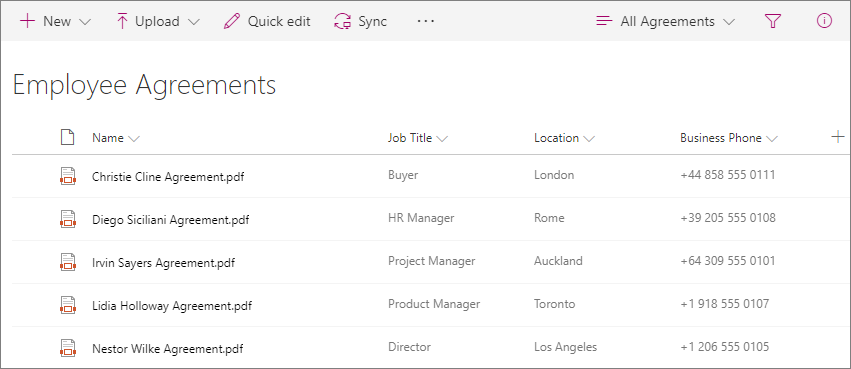Click the Employee Agreements library title
851x369 pixels.
[144, 86]
